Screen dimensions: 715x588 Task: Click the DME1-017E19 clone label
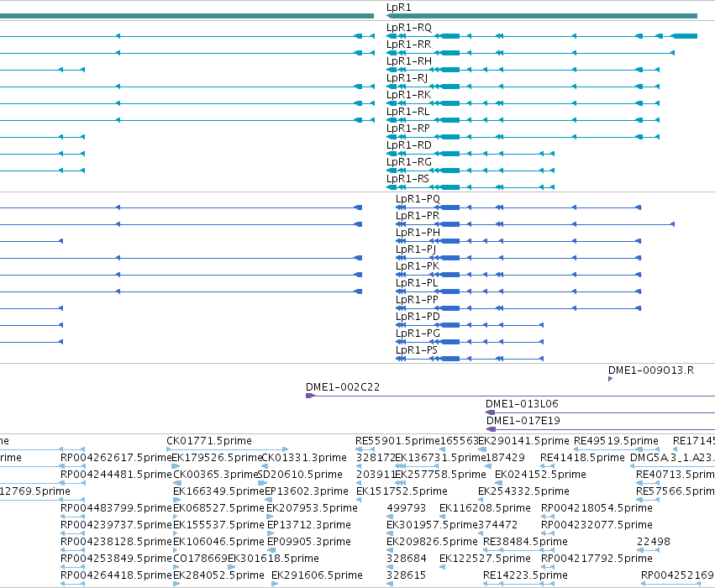523,421
